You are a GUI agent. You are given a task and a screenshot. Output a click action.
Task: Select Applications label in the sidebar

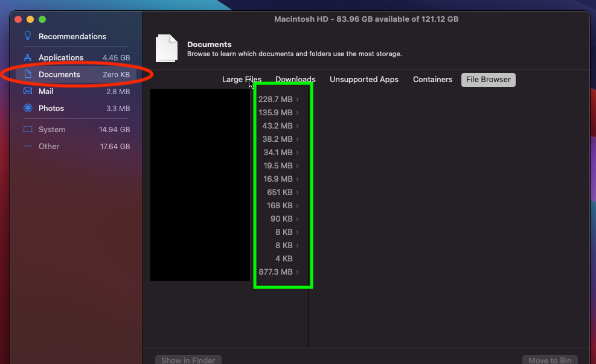61,57
